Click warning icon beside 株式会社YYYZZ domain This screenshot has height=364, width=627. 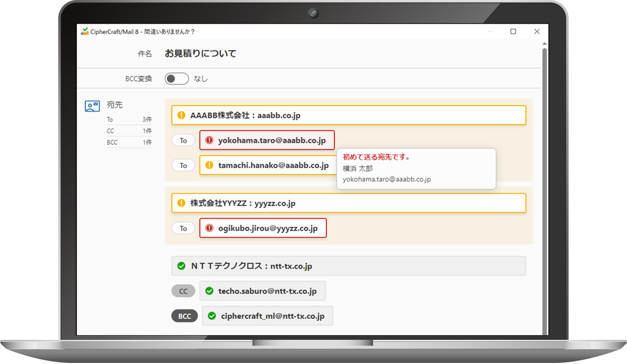click(181, 203)
